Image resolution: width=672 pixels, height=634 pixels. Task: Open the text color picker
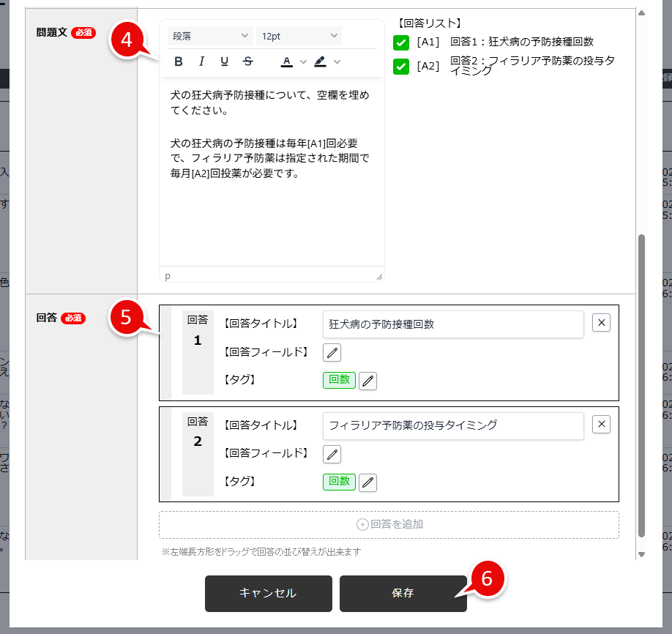(x=286, y=61)
